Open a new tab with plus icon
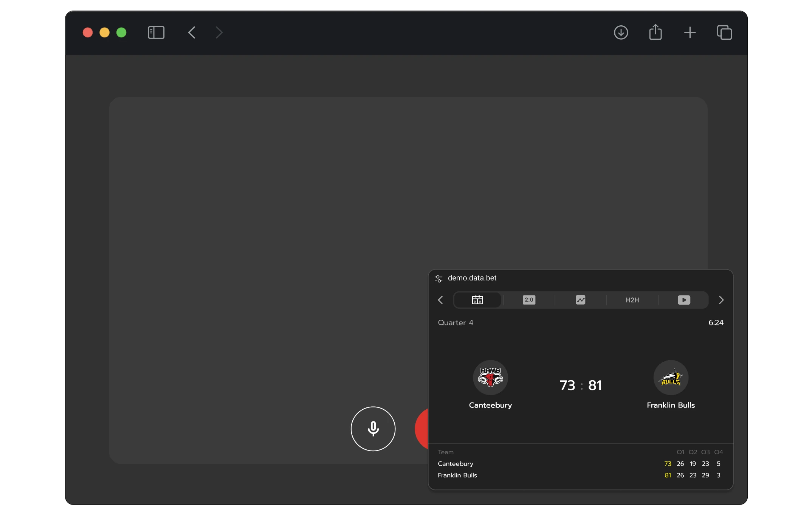Screen dimensions: 812x514 (x=690, y=33)
